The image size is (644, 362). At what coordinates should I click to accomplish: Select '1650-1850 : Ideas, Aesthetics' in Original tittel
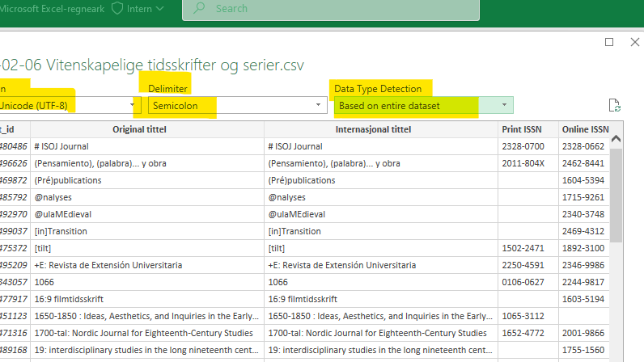(146, 316)
